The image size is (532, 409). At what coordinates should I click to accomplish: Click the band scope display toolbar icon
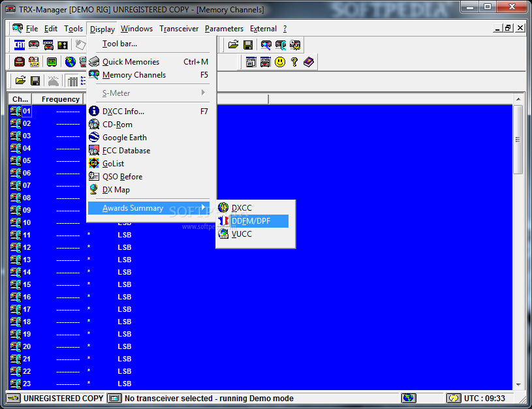(x=52, y=62)
